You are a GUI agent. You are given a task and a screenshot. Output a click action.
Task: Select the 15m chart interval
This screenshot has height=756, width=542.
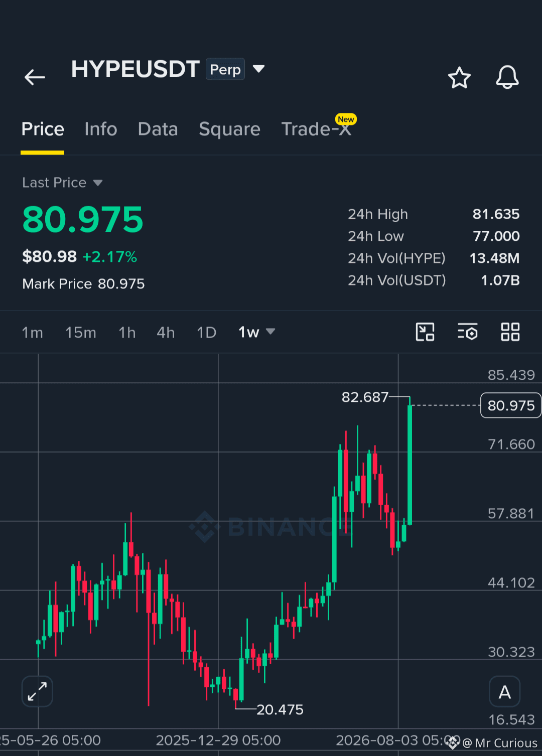(x=81, y=333)
